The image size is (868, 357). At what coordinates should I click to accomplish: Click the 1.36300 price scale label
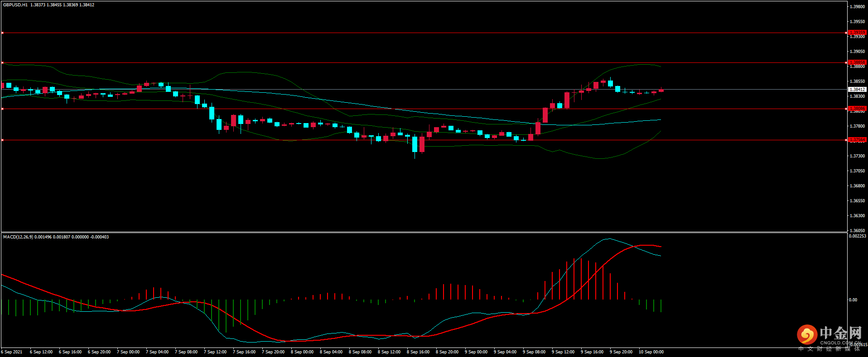(858, 216)
